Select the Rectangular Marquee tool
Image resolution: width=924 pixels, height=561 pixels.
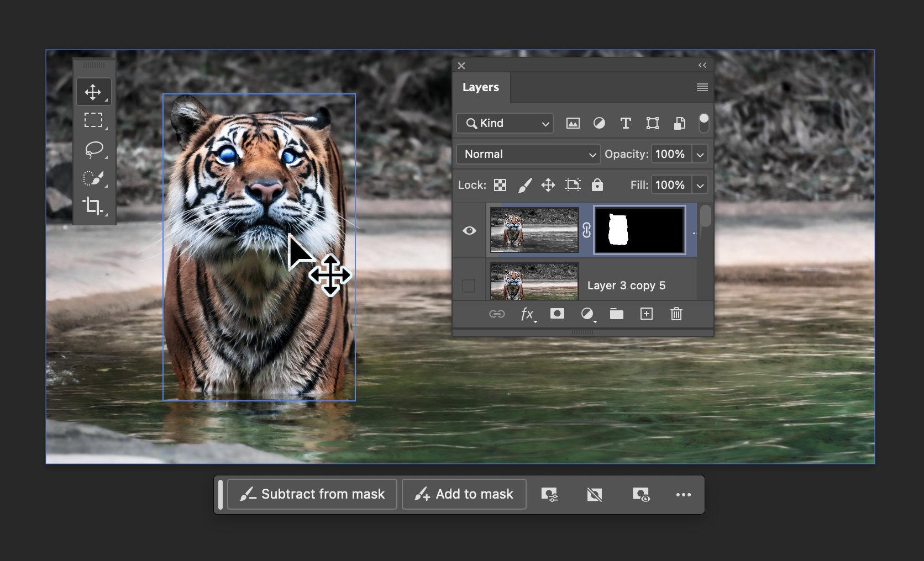point(94,121)
